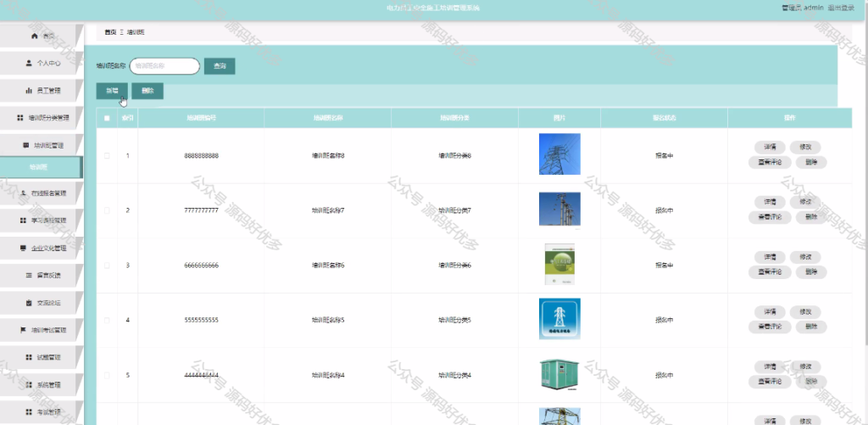
Task: Click 修改 for 培训班名称5
Action: click(805, 312)
